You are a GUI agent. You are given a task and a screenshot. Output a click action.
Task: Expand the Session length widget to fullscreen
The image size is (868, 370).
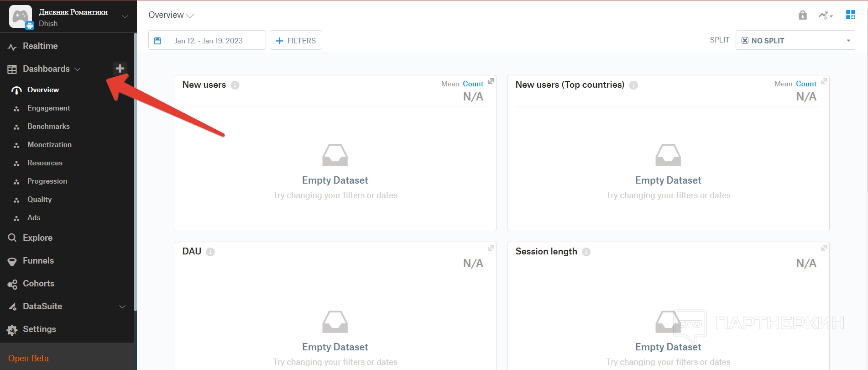pos(824,248)
